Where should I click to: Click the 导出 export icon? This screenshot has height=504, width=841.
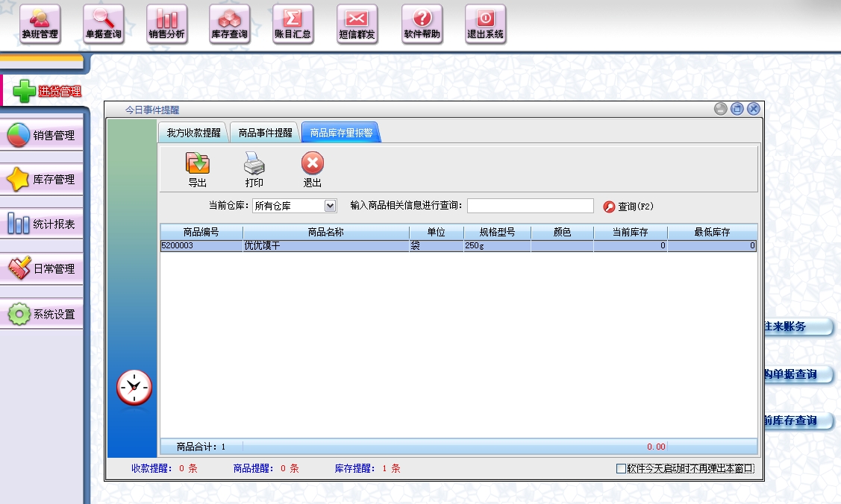coord(198,169)
